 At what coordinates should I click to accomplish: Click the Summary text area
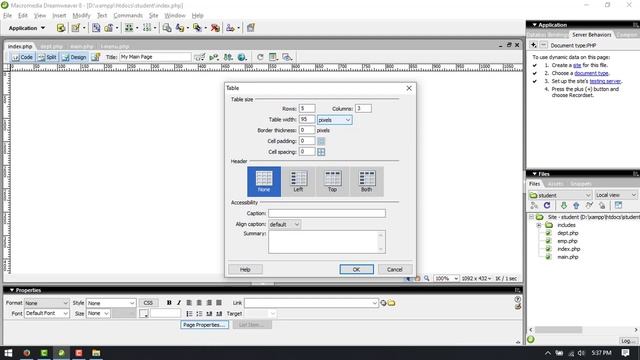pyautogui.click(x=327, y=242)
